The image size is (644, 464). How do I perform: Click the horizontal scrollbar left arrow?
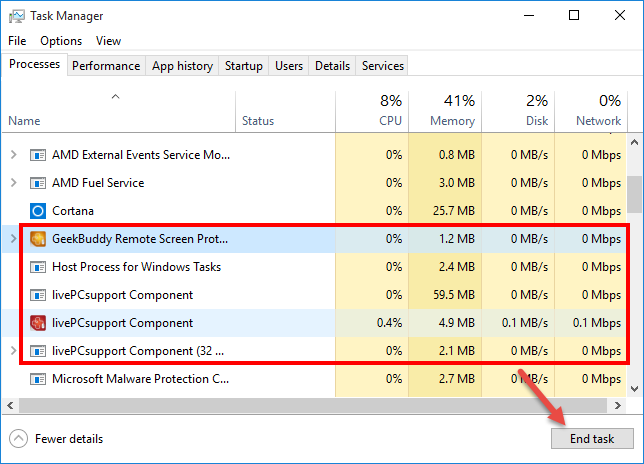pos(11,406)
